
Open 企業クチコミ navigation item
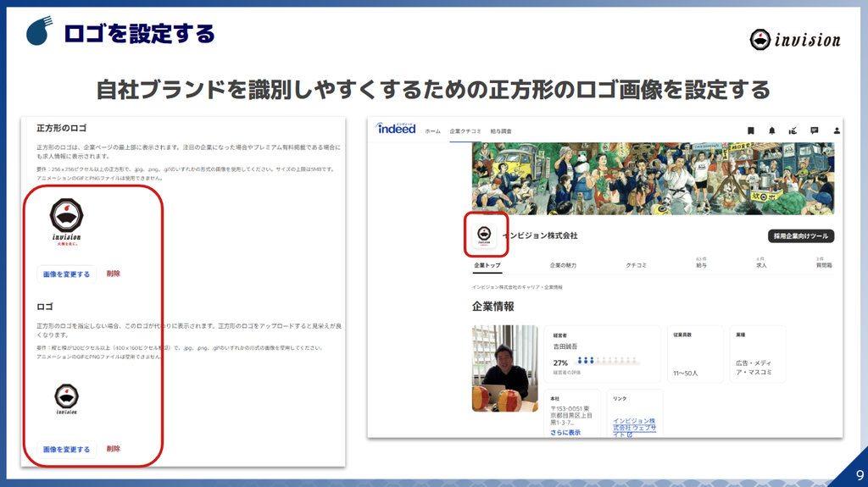point(465,131)
